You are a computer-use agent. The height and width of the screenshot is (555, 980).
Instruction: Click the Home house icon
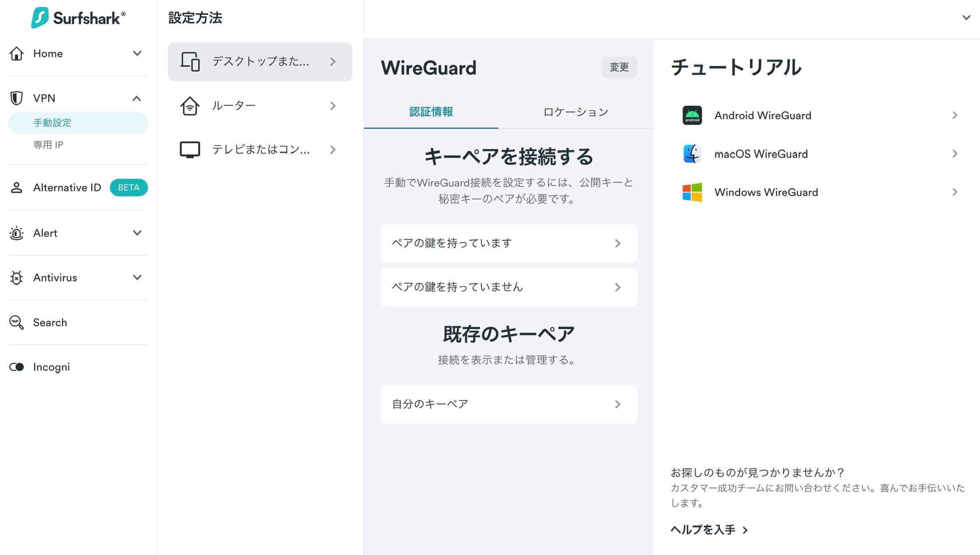(x=17, y=54)
